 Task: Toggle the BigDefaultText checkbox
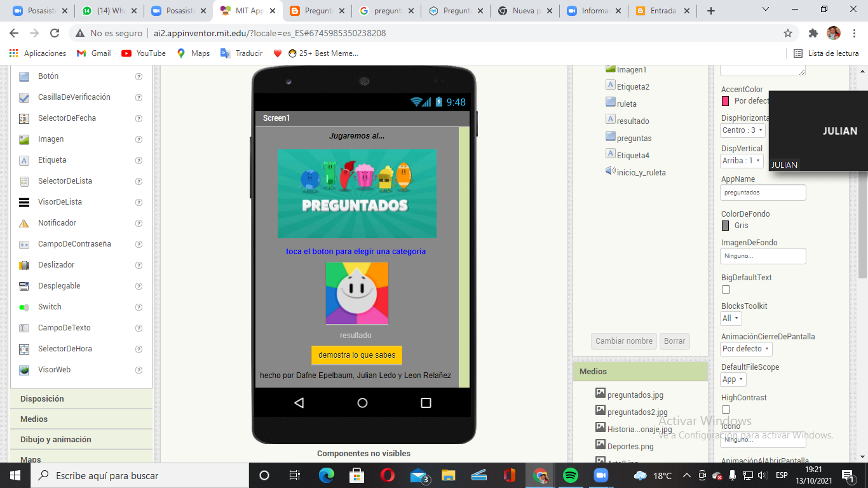(726, 290)
